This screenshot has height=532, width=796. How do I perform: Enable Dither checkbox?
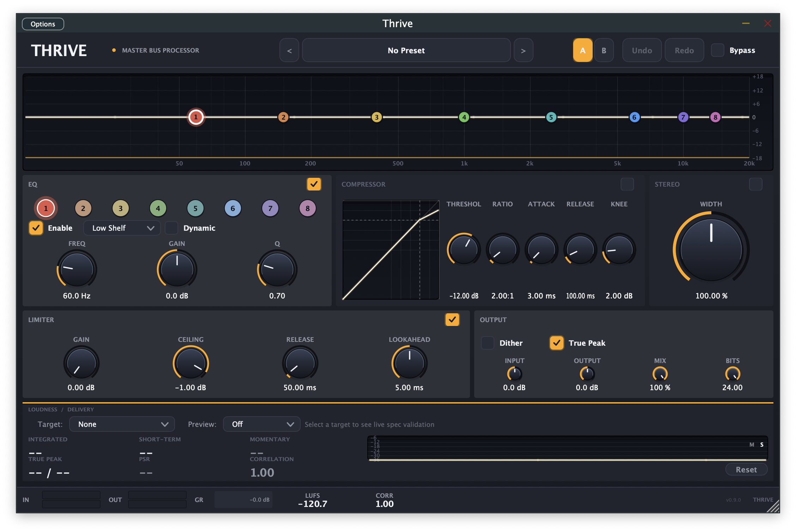488,343
